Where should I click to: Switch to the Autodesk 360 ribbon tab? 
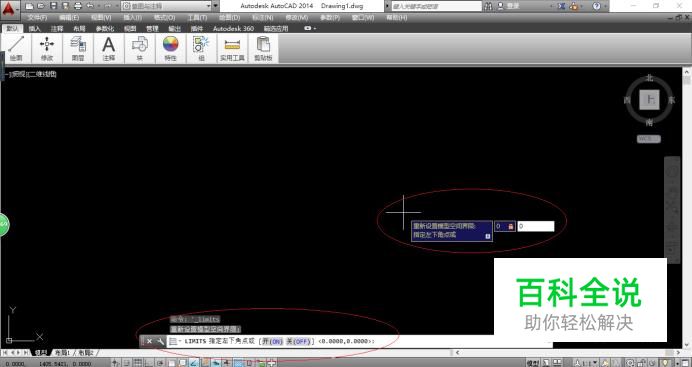click(x=233, y=28)
